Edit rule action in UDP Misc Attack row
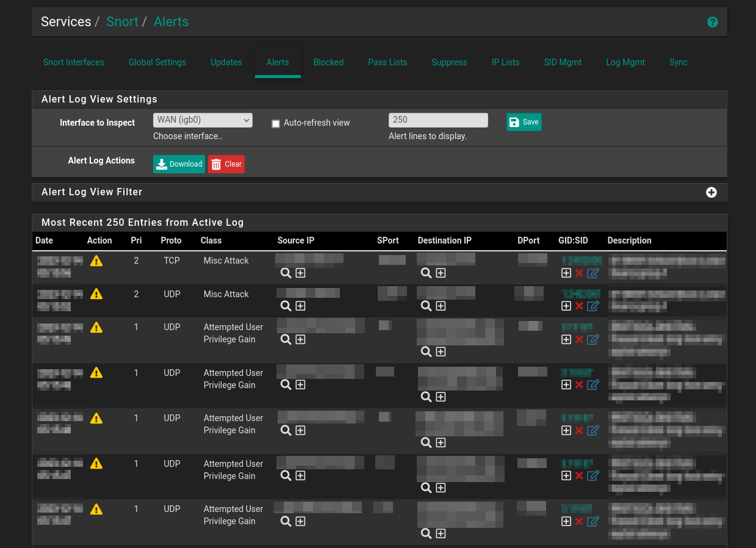Viewport: 756px width, 548px height. (x=593, y=306)
